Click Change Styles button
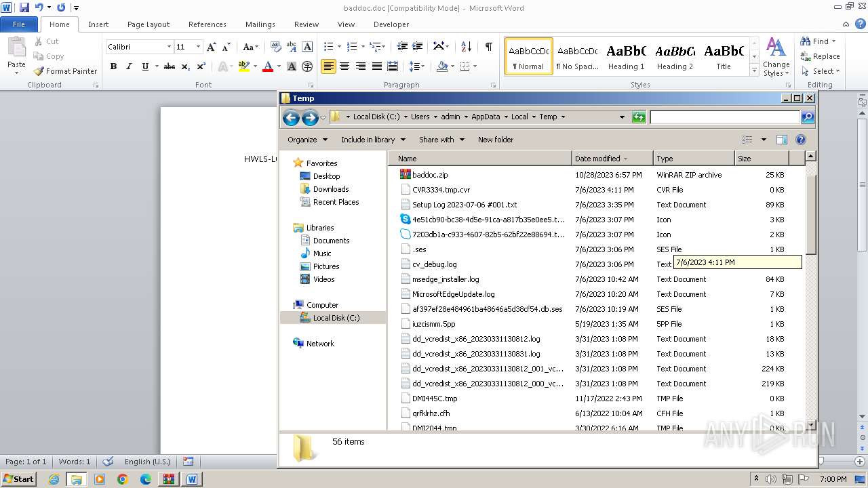The height and width of the screenshot is (488, 868). click(x=776, y=58)
